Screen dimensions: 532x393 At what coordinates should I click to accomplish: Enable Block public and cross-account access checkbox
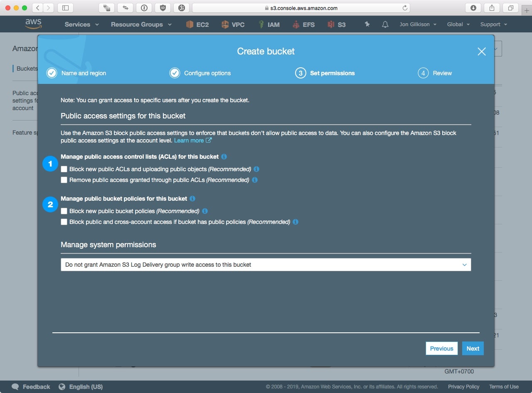64,222
